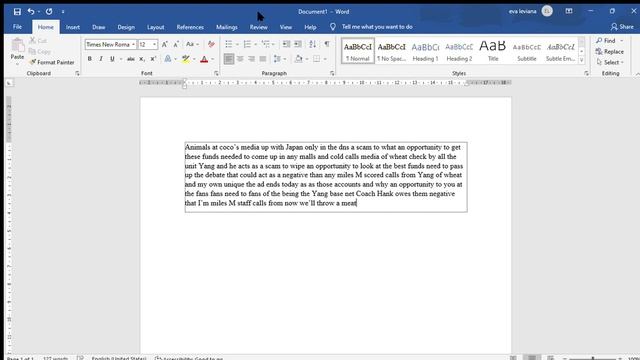
Task: Click the Accessibility status bar entry
Action: 189,358
